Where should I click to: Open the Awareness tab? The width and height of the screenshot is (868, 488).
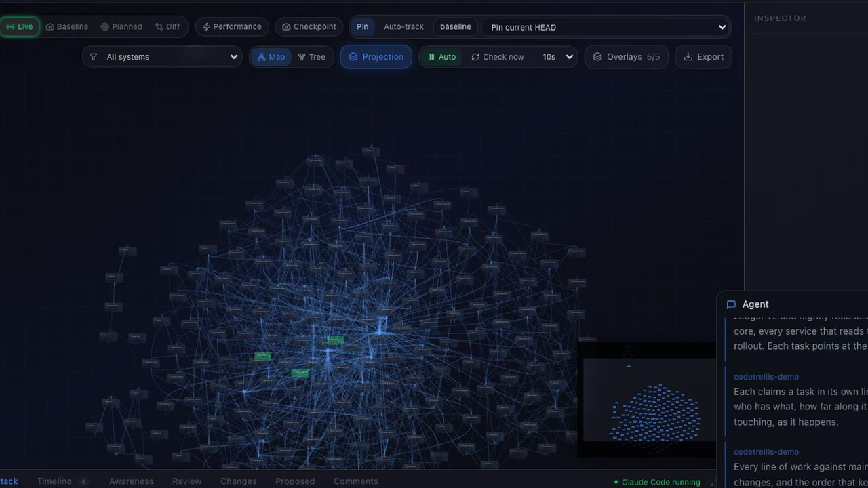pos(132,481)
